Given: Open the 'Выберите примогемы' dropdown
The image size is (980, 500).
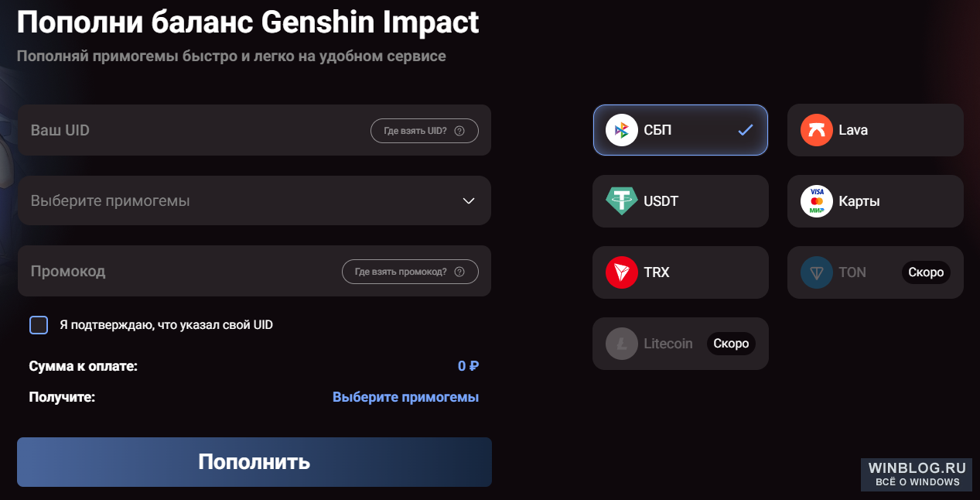Looking at the screenshot, I should (254, 200).
